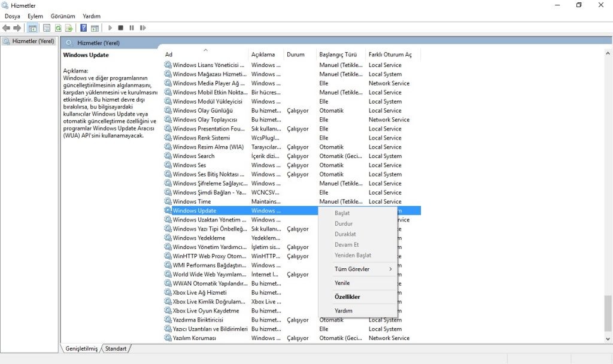Select Xbox Live Ağ Hizmeti row
This screenshot has height=364, width=613.
292,292
